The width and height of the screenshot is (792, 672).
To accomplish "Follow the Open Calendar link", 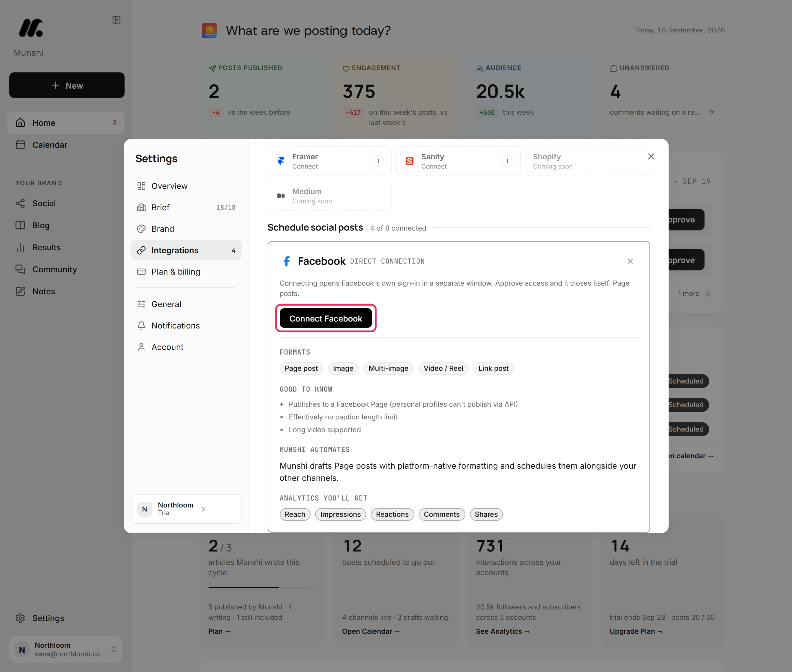I will click(x=371, y=631).
